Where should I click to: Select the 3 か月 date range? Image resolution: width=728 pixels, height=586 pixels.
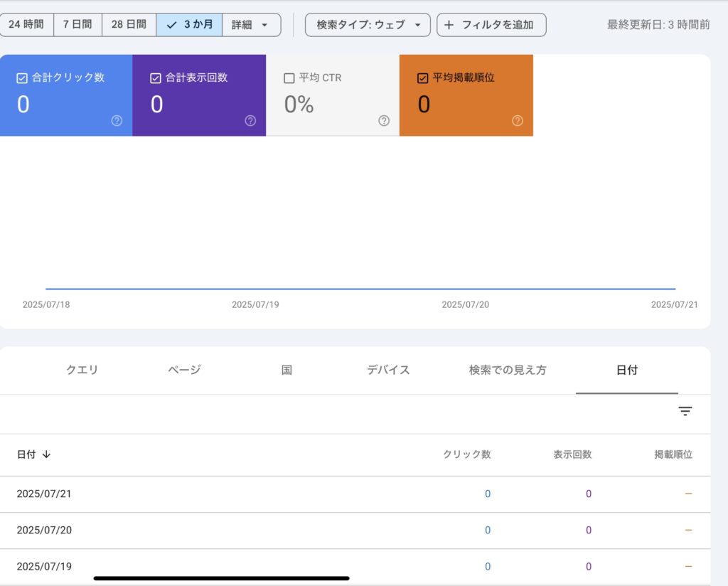[189, 25]
